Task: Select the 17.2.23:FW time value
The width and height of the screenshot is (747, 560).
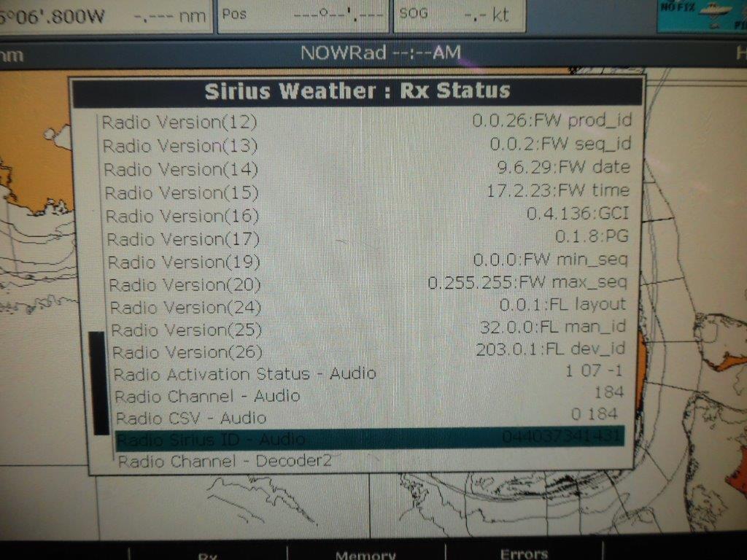Action: click(558, 191)
